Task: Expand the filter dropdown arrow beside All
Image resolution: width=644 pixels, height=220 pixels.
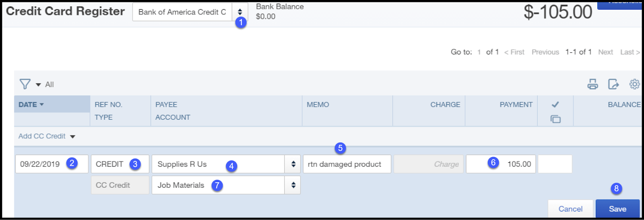Action: tap(38, 85)
